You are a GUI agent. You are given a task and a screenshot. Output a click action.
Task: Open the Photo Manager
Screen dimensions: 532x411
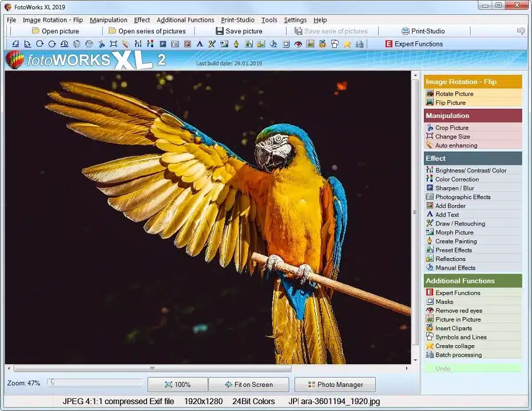(335, 385)
